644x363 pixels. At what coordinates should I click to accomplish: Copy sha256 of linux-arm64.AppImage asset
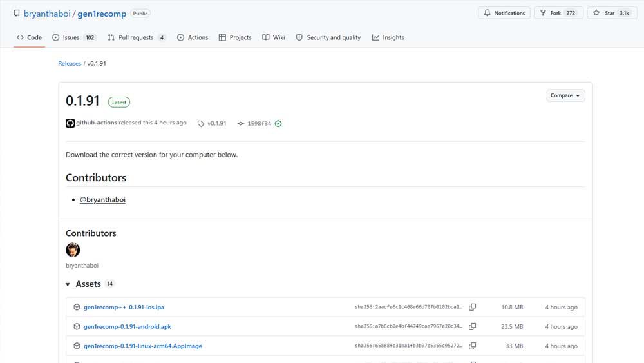pyautogui.click(x=472, y=346)
